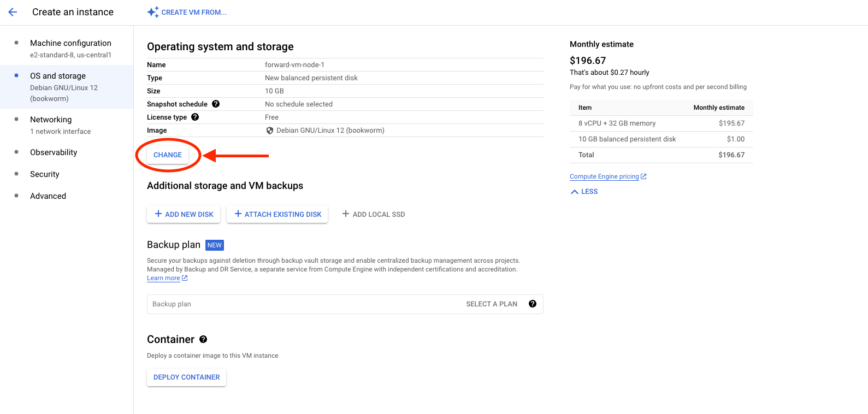Image resolution: width=868 pixels, height=414 pixels.
Task: Open the Observability section
Action: pos(54,152)
